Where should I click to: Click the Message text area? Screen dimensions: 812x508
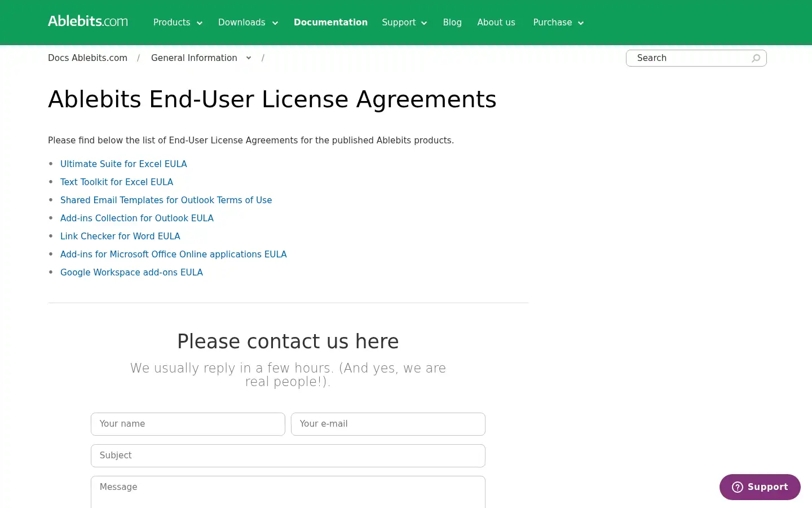[288, 492]
